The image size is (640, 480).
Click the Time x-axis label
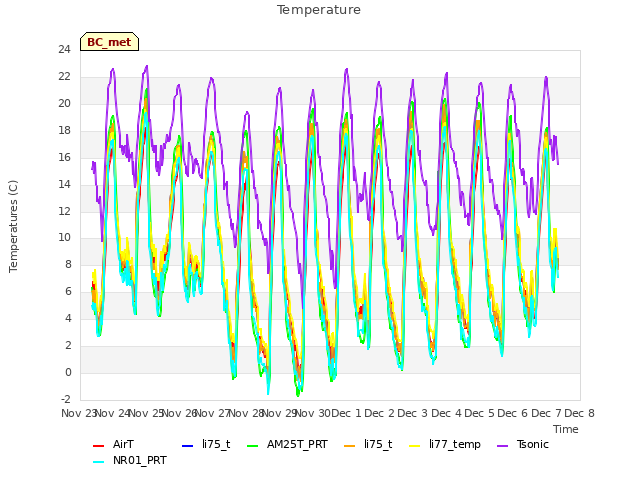click(566, 429)
